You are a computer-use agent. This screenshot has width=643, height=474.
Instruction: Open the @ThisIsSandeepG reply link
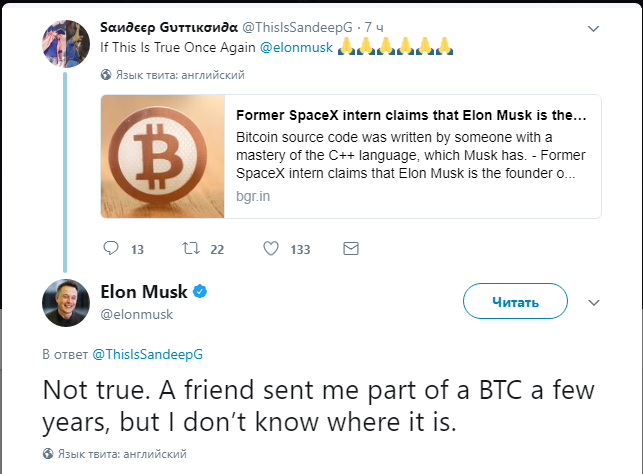[x=147, y=355]
